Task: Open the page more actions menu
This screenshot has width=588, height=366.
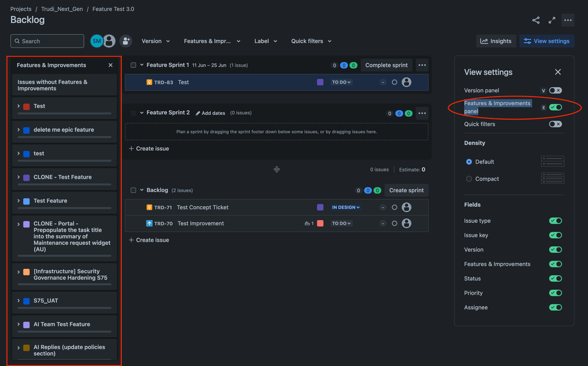Action: (x=568, y=20)
